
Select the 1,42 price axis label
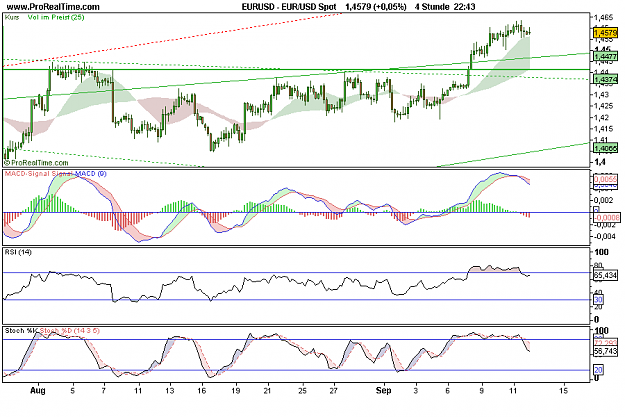601,117
